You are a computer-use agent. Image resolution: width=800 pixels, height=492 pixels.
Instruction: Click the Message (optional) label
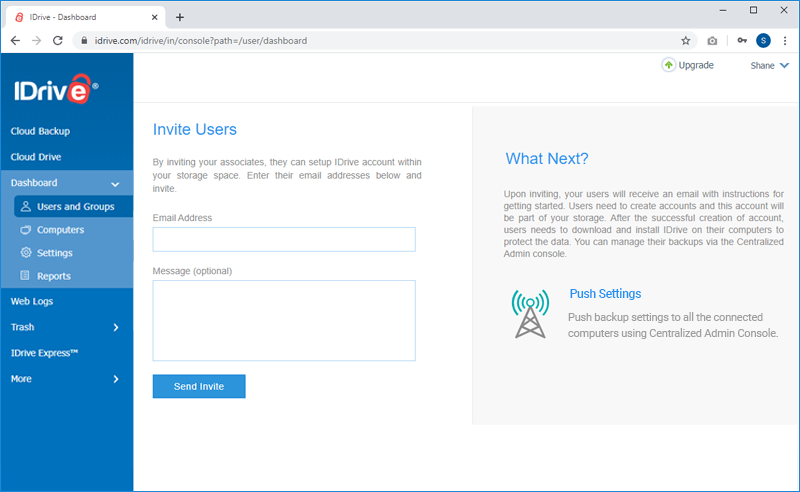192,271
